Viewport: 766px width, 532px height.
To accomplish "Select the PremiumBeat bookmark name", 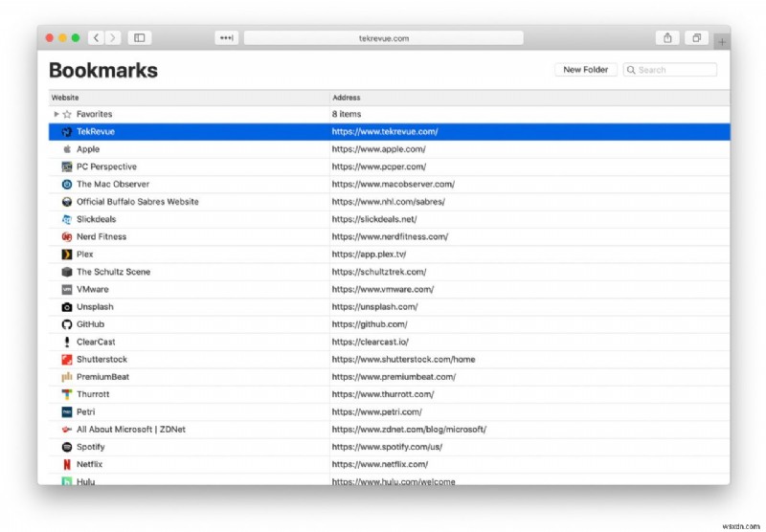I will pos(103,377).
